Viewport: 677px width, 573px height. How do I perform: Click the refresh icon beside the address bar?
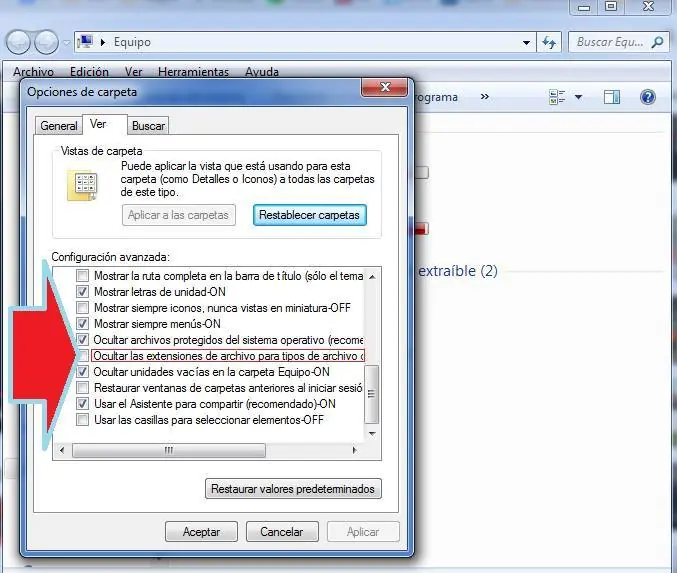(x=549, y=42)
